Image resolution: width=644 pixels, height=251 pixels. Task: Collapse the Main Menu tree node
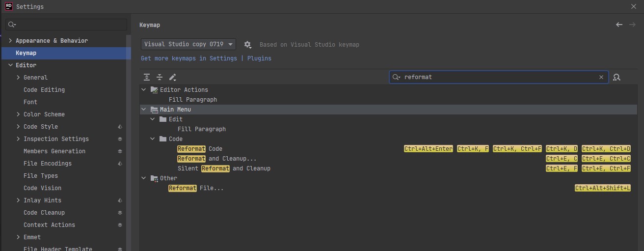(143, 110)
